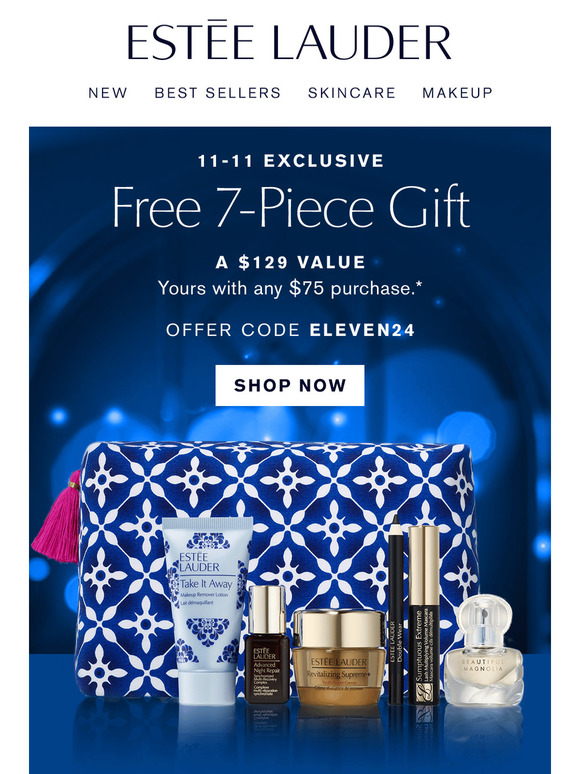This screenshot has height=774, width=580.
Task: Go to the Makeup section
Action: [x=458, y=92]
